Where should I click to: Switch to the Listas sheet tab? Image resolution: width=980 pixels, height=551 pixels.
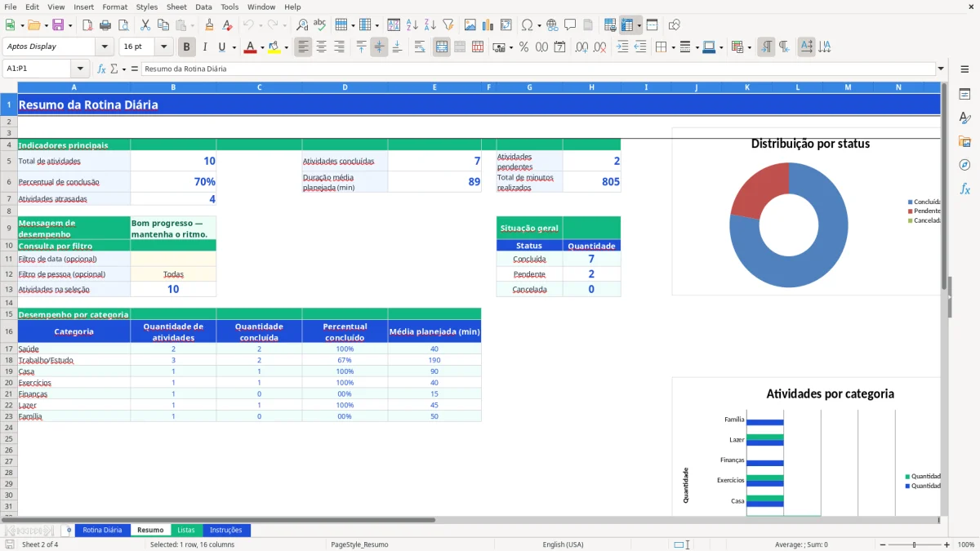(186, 530)
